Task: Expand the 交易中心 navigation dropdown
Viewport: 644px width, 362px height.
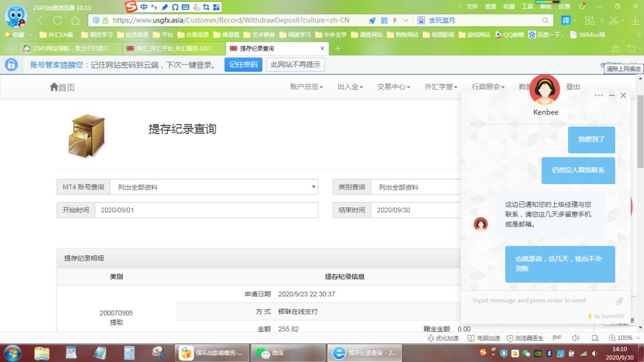Action: pos(393,87)
